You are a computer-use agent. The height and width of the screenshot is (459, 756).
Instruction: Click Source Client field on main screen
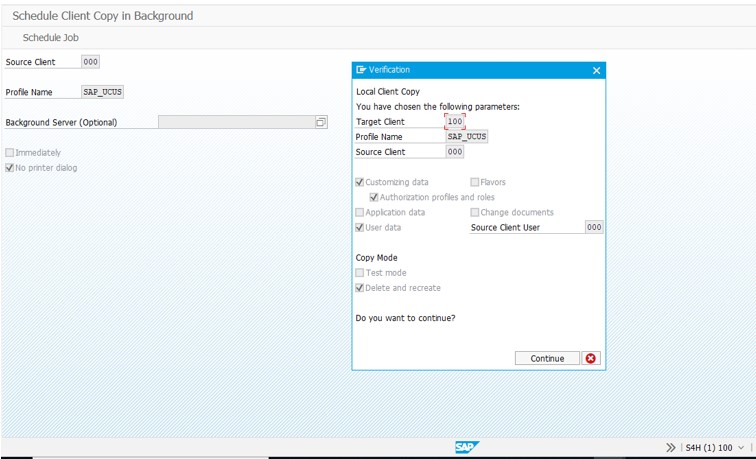91,62
